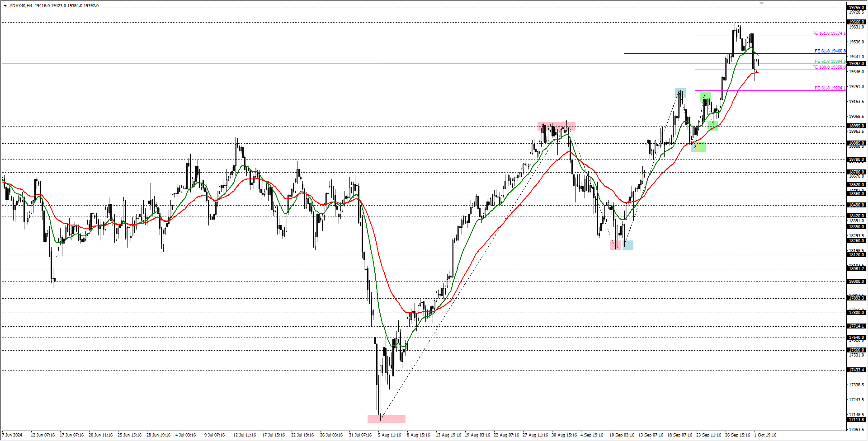Click the 10 Sep 03:16 time label
The width and height of the screenshot is (868, 441).
click(622, 435)
